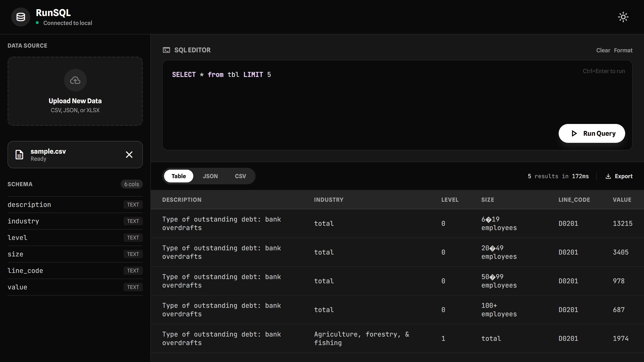Click the 100+ employees size cell
The width and height of the screenshot is (644, 362).
499,310
